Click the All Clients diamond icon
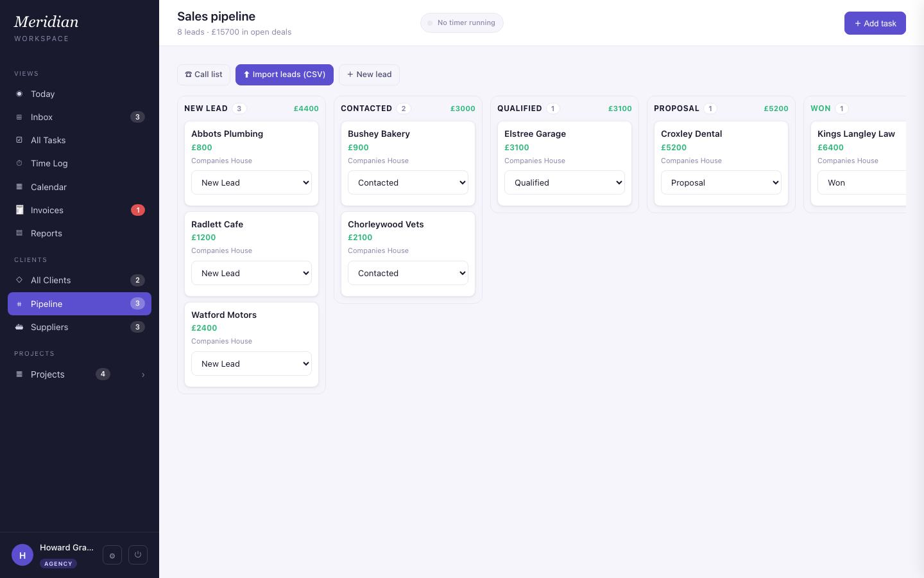Image resolution: width=924 pixels, height=578 pixels. [x=19, y=280]
